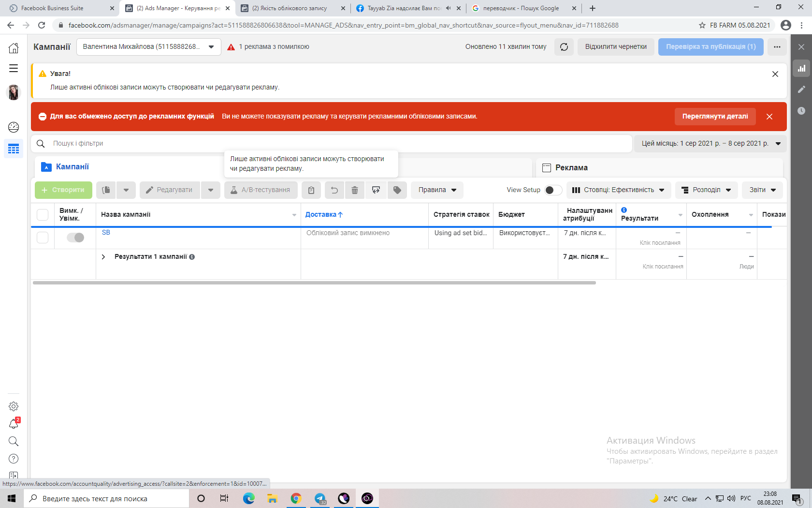Open the SB campaign link
812x508 pixels.
pyautogui.click(x=106, y=233)
